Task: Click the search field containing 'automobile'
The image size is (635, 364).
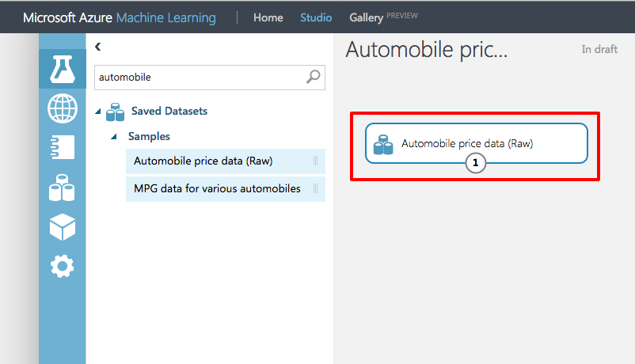Action: [198, 77]
